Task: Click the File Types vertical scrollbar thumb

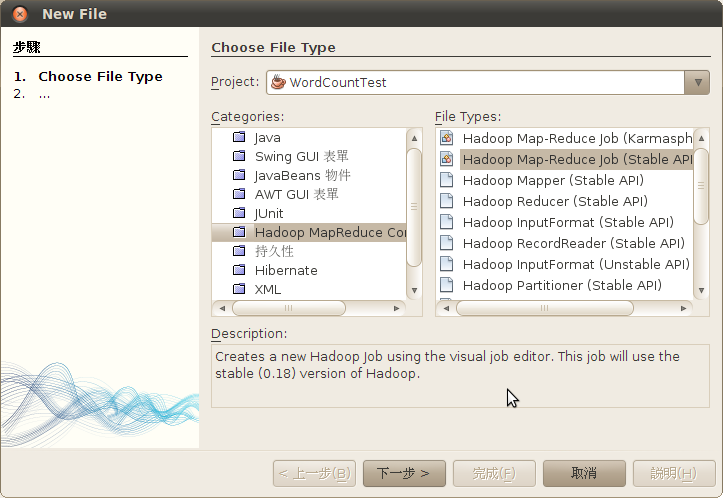Action: point(701,186)
